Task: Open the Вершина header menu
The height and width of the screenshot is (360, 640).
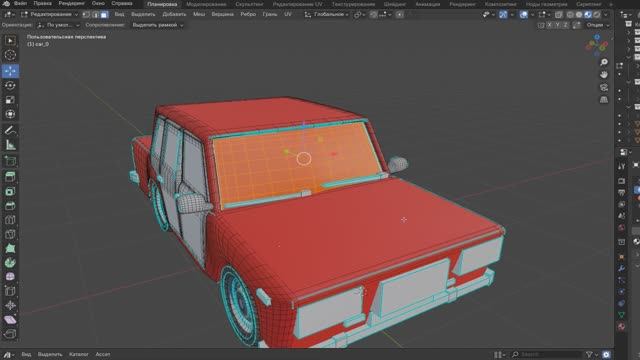Action: tap(222, 14)
